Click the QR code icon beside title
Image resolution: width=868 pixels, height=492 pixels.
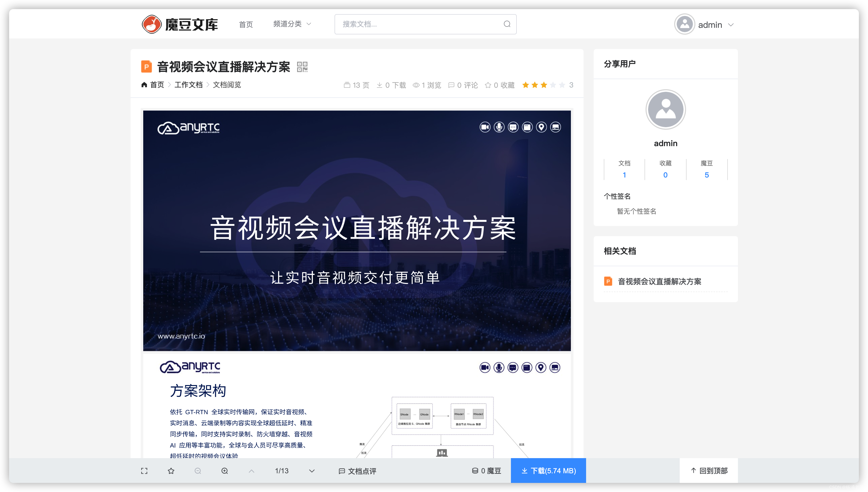[x=302, y=67]
